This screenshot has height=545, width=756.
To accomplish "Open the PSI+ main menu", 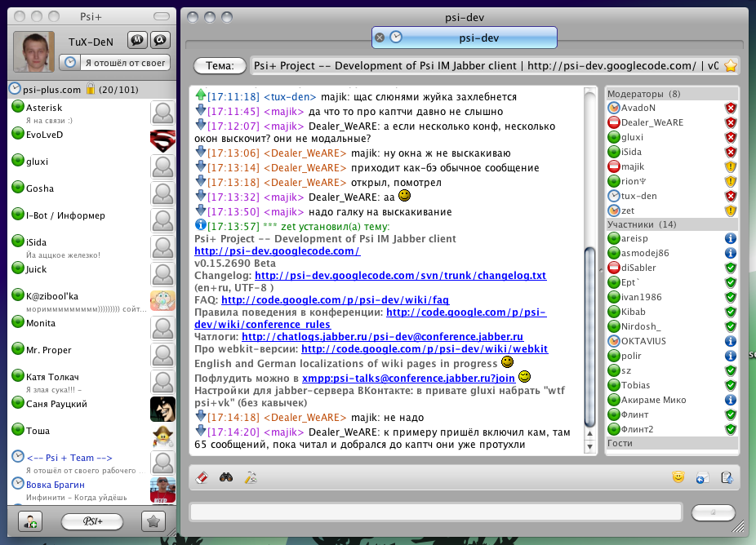I will [x=91, y=521].
